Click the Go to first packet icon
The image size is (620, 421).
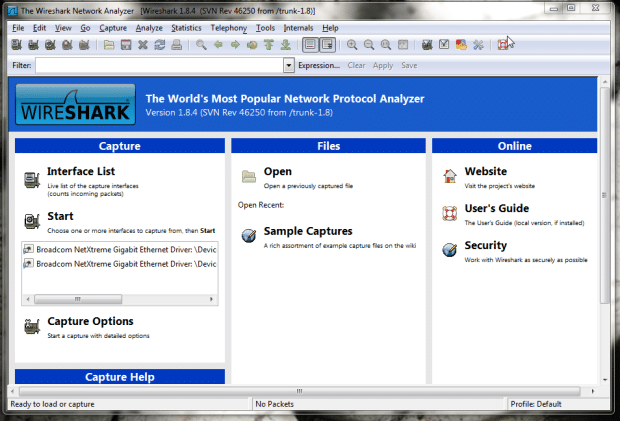269,45
